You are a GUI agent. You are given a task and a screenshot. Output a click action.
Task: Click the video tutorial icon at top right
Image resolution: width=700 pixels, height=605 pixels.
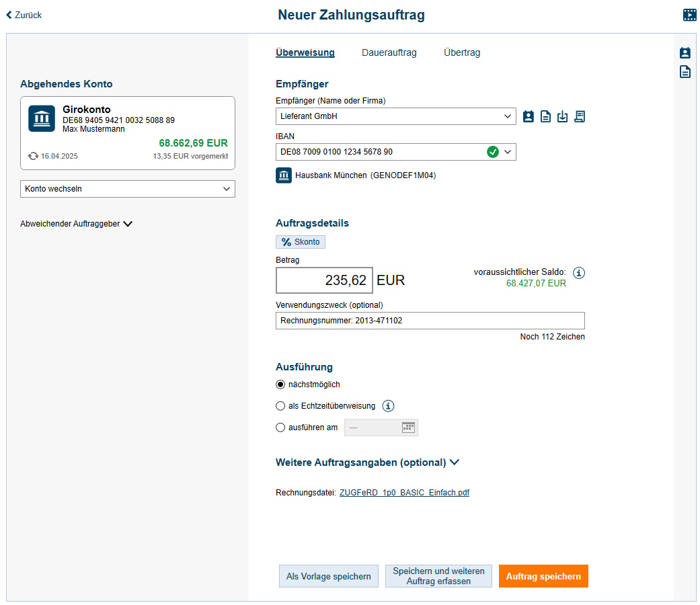pyautogui.click(x=689, y=15)
